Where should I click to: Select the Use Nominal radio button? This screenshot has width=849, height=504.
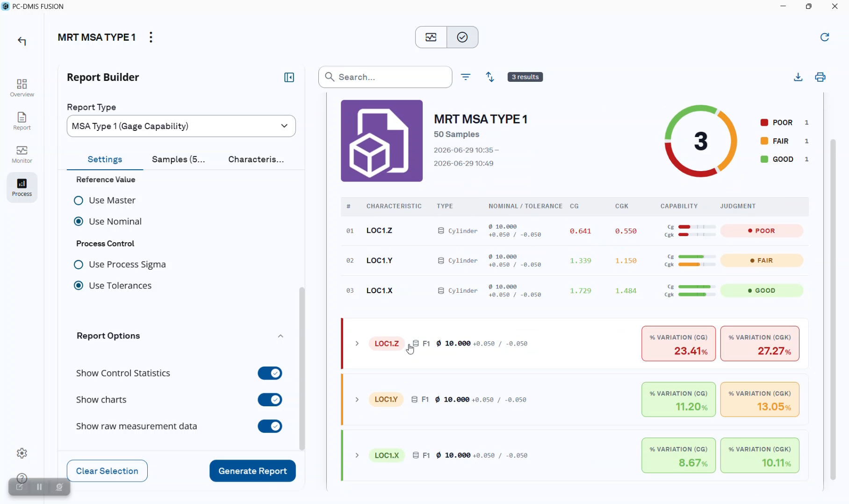point(79,222)
